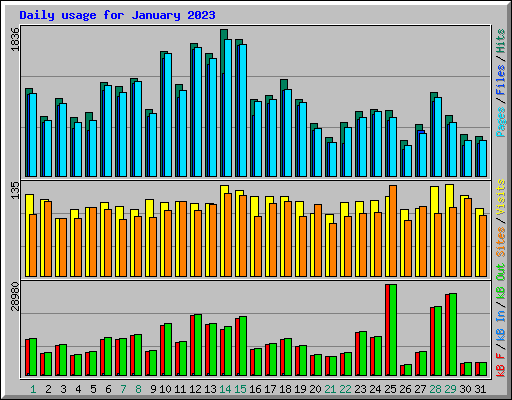Select weekend day label 15
Viewport: 512px width, 400px height.
[x=240, y=389]
